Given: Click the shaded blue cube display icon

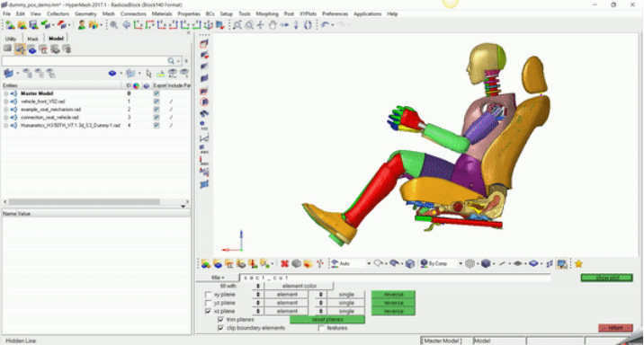Looking at the screenshot, I should (486, 264).
